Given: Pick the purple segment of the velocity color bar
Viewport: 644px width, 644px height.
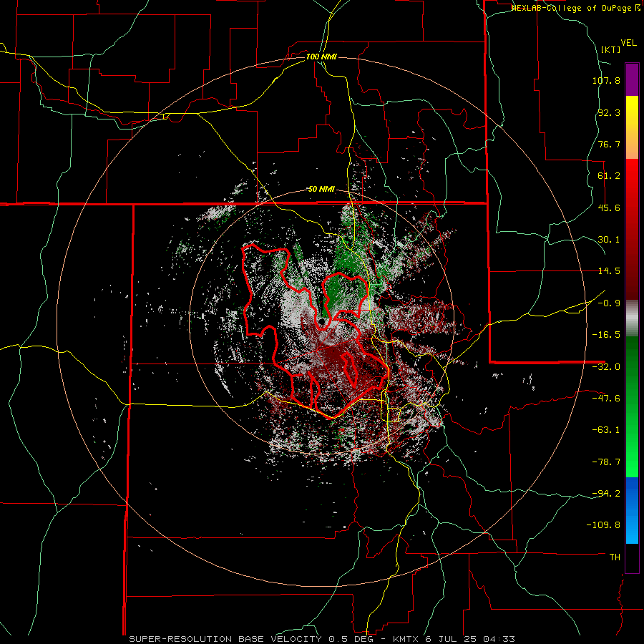Looking at the screenshot, I should (x=632, y=79).
